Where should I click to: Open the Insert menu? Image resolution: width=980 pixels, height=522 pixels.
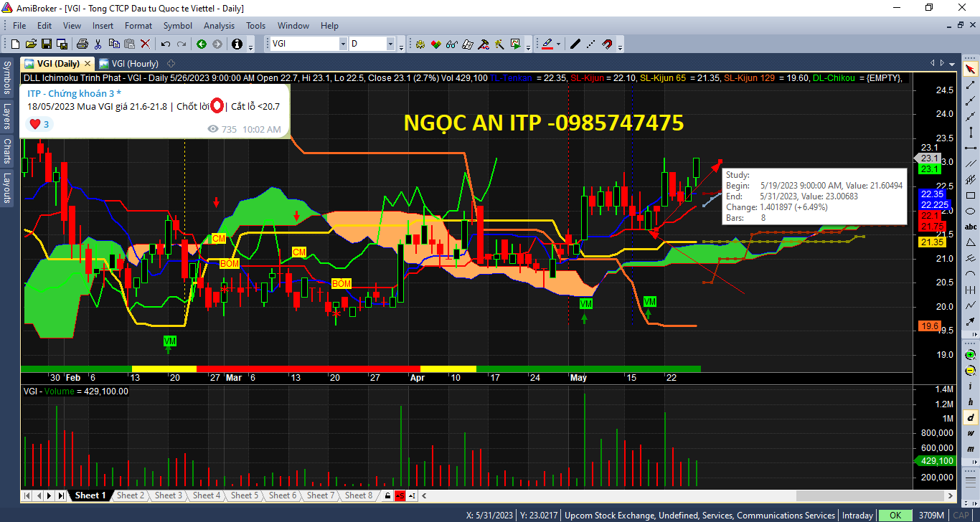coord(103,26)
